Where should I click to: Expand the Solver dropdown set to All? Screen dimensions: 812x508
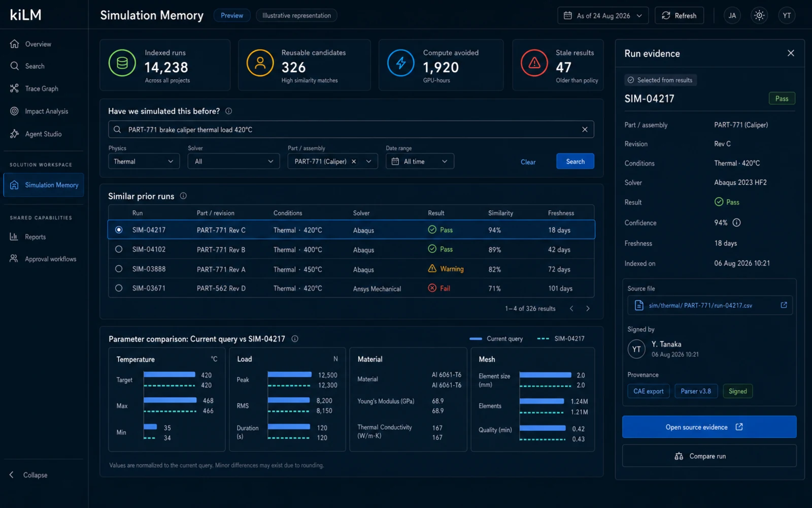pyautogui.click(x=233, y=162)
